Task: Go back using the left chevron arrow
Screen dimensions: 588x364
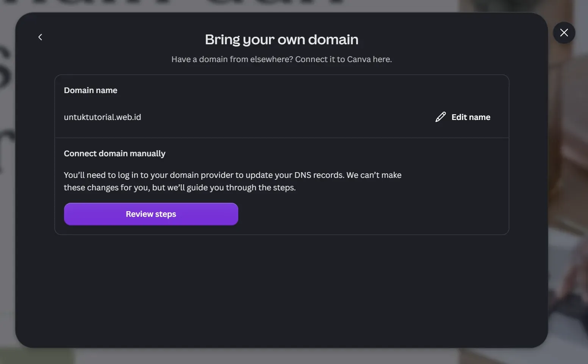Action: (x=40, y=37)
